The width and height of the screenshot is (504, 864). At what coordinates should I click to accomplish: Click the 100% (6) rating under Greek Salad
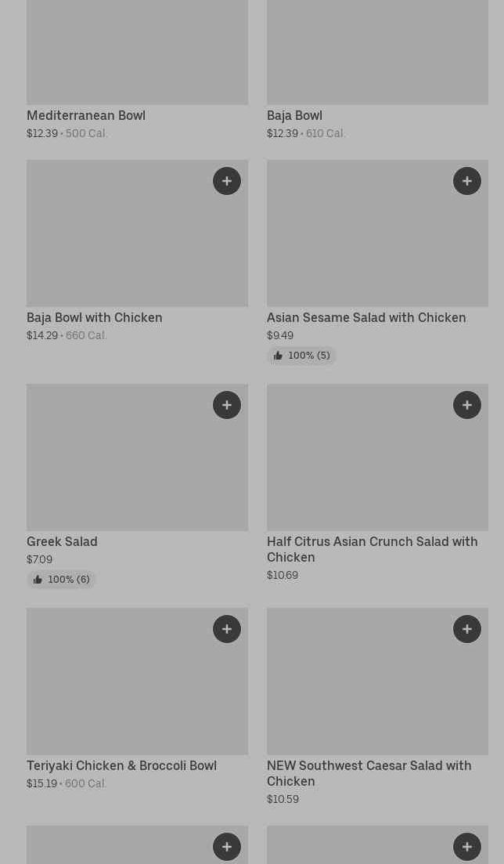point(61,580)
